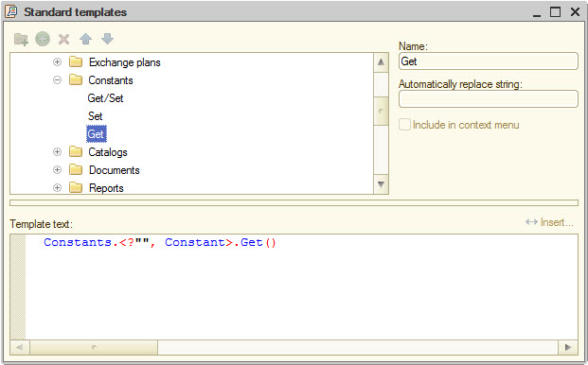Click the New group folder toolbar icon
The image size is (588, 365).
[x=21, y=39]
